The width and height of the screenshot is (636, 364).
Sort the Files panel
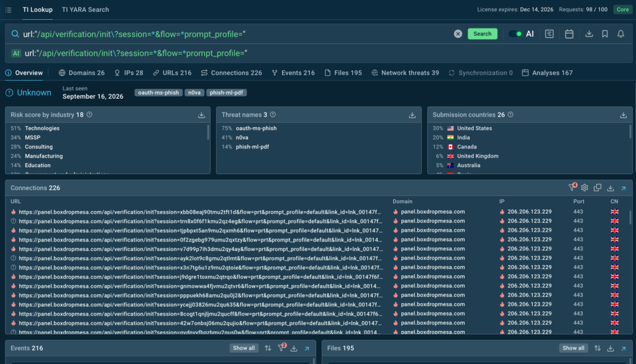coord(597,348)
